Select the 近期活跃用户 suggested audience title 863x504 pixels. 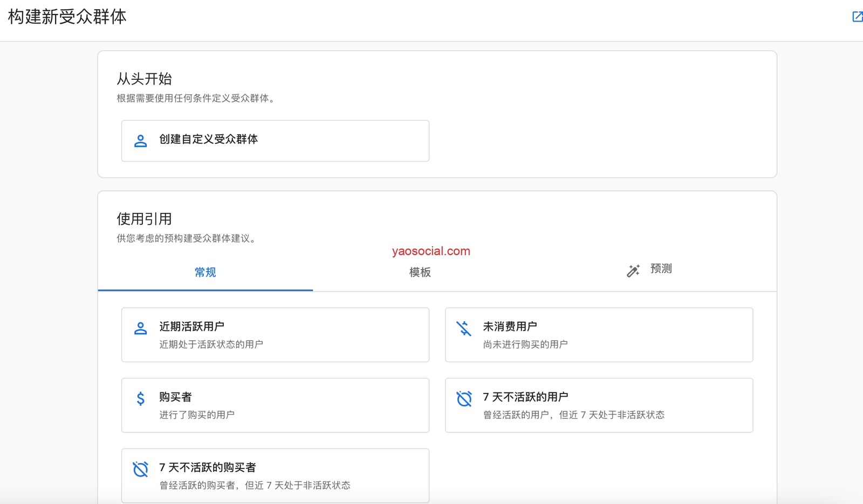[191, 327]
